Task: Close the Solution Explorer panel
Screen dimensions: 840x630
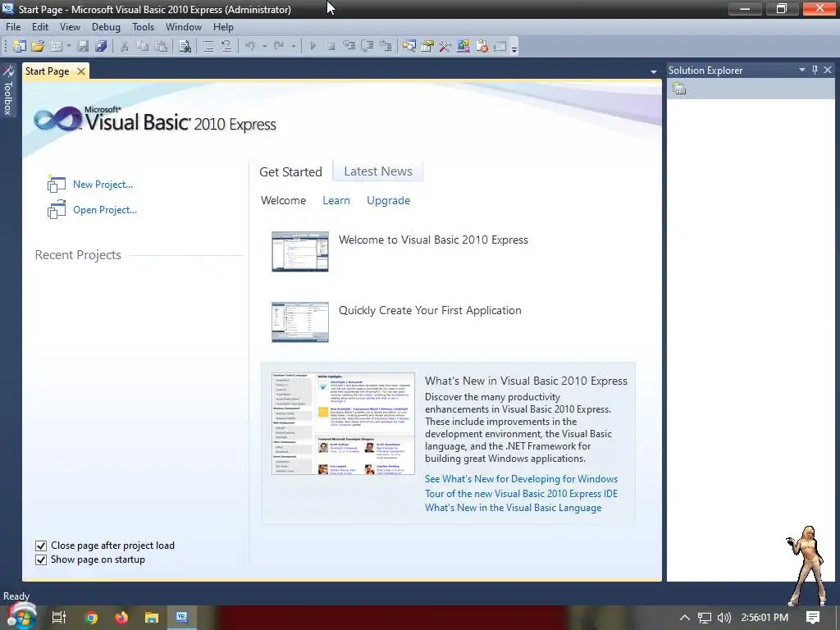Action: pyautogui.click(x=828, y=70)
